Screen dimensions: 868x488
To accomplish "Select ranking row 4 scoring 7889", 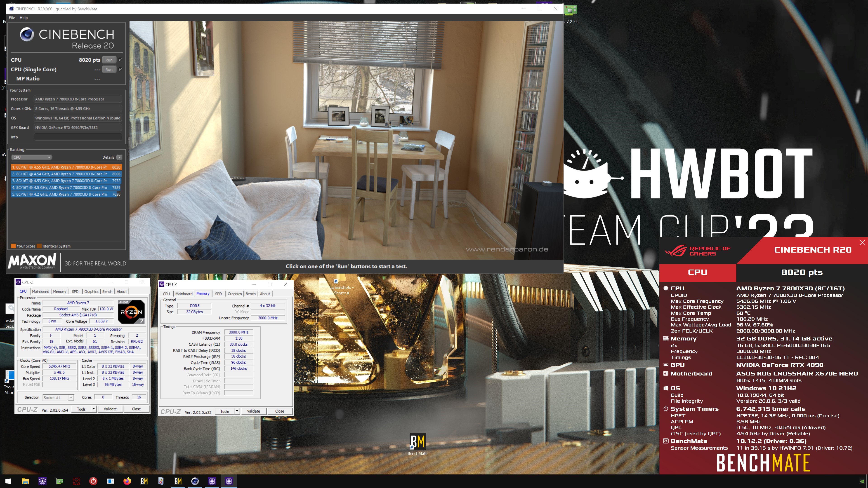I will (x=66, y=188).
